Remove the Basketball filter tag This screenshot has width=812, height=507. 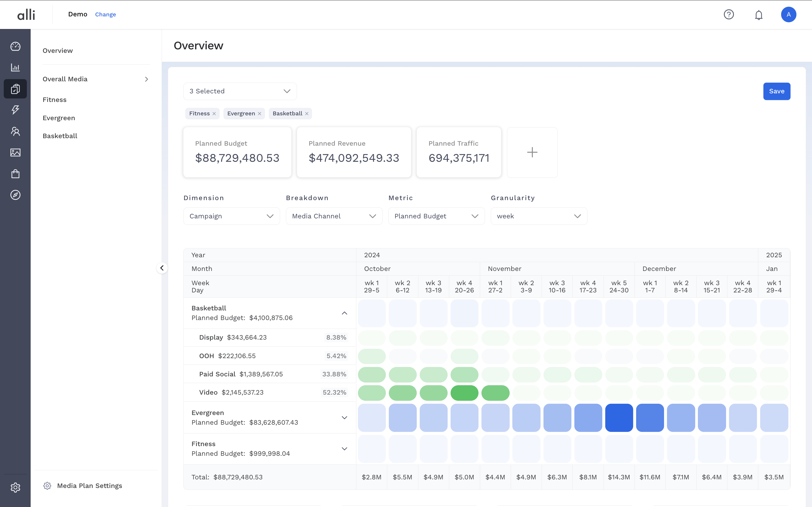(307, 114)
